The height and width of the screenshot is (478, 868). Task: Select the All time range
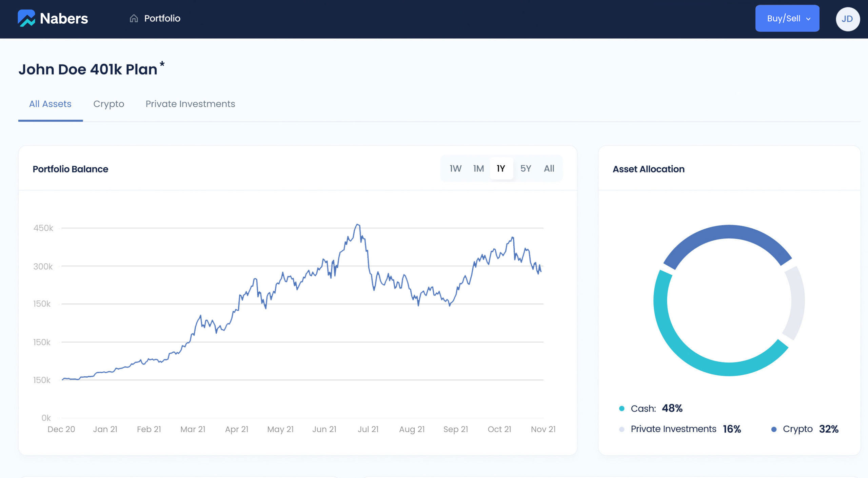click(x=549, y=168)
